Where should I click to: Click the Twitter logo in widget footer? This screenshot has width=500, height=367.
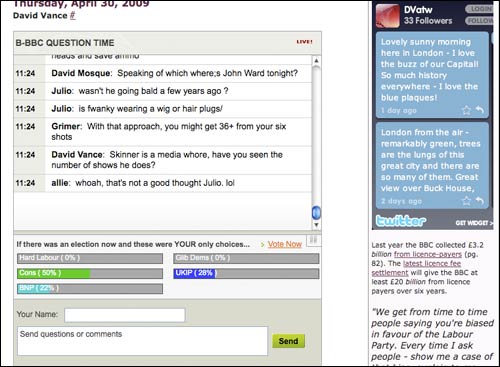(x=401, y=221)
